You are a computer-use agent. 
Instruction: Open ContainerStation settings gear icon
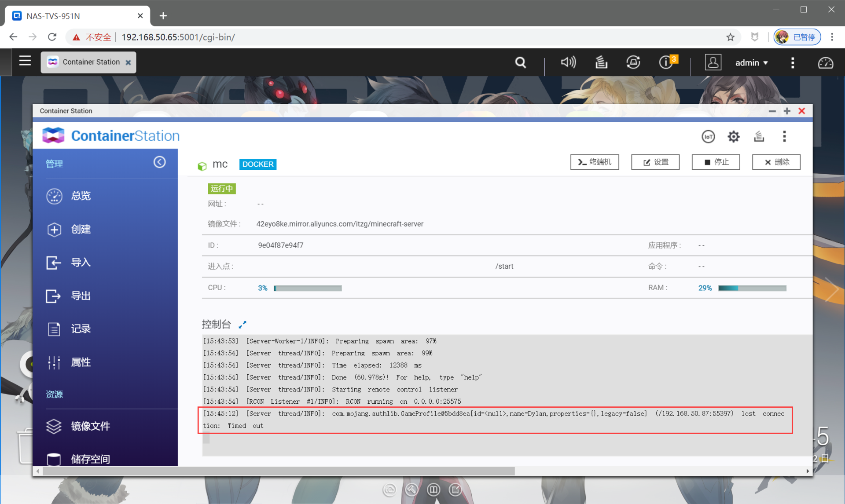[733, 137]
